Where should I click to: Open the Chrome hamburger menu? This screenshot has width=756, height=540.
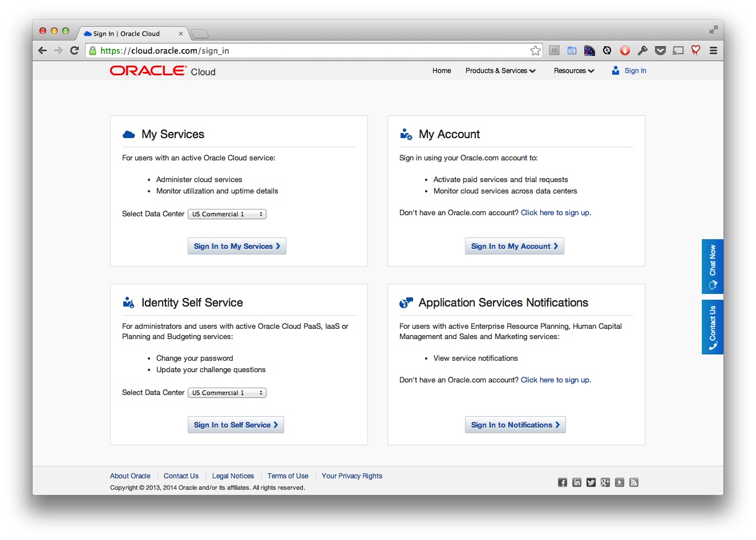click(713, 50)
